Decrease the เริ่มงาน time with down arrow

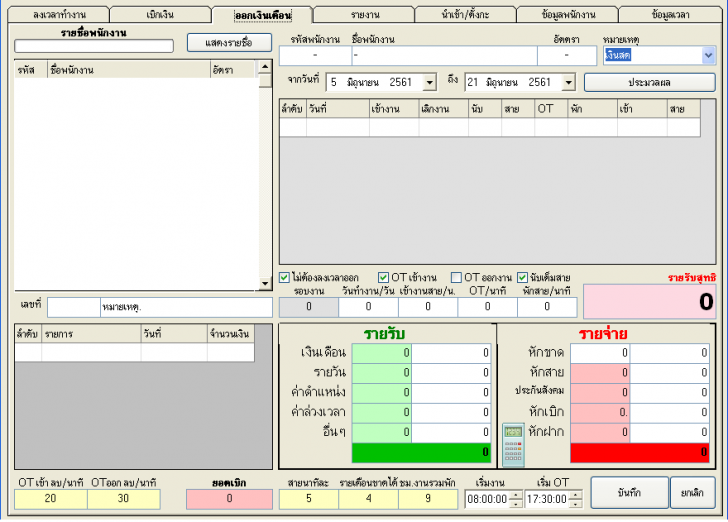coord(516,503)
